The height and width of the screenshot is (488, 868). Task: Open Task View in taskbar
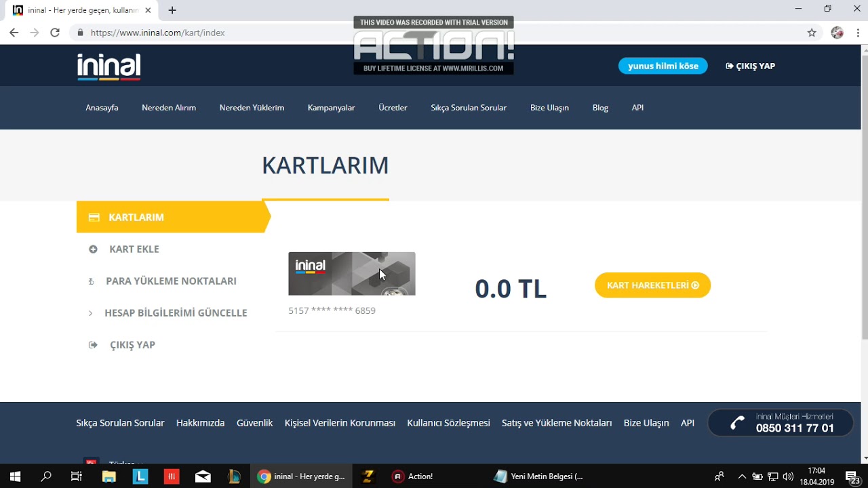tap(77, 476)
